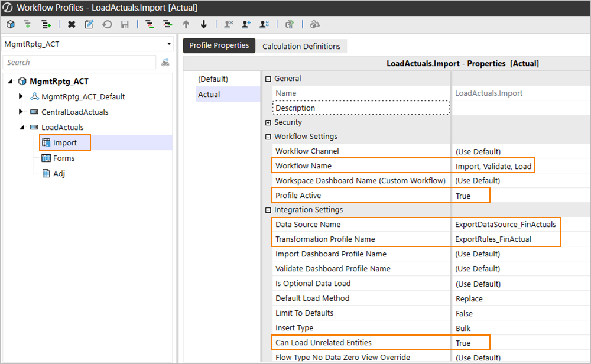Image resolution: width=591 pixels, height=364 pixels.
Task: Click the User Group assignment icon
Action: click(x=265, y=24)
